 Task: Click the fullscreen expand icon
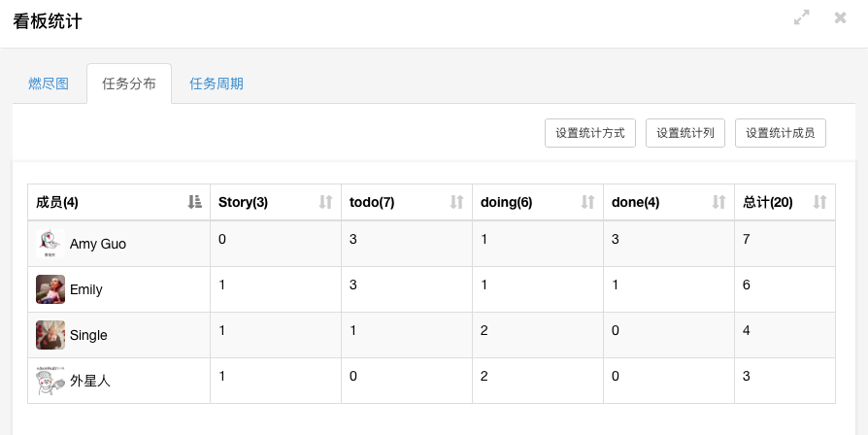(x=802, y=17)
